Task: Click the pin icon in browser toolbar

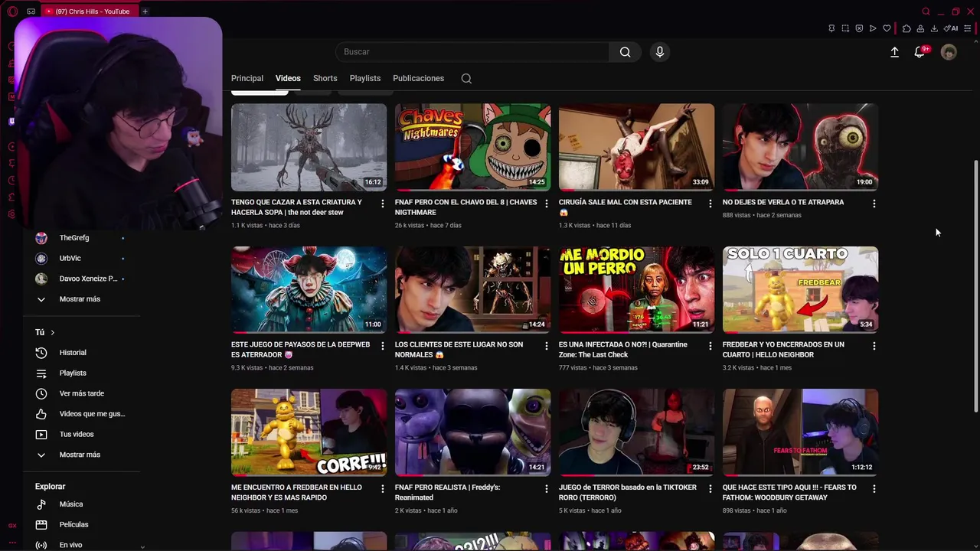Action: tap(831, 28)
